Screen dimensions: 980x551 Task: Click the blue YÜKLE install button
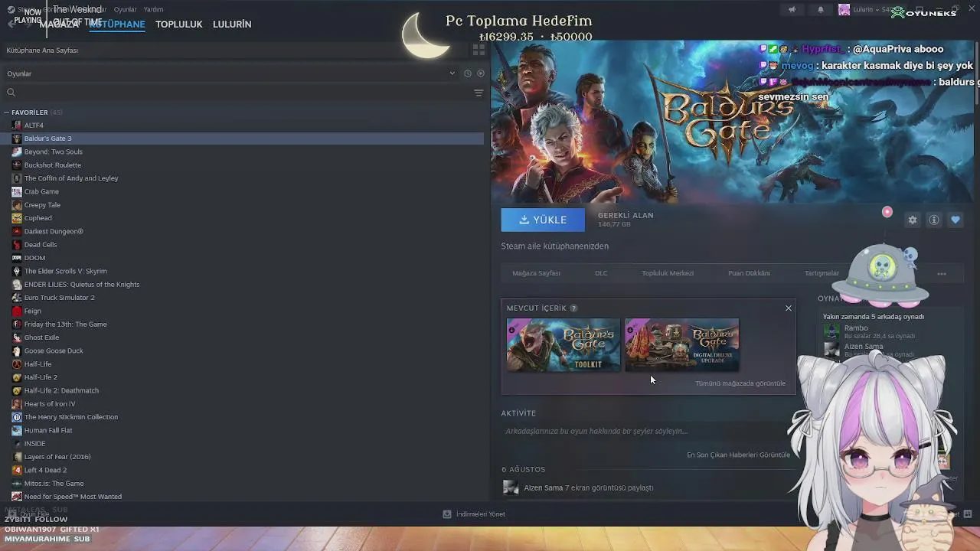[543, 220]
